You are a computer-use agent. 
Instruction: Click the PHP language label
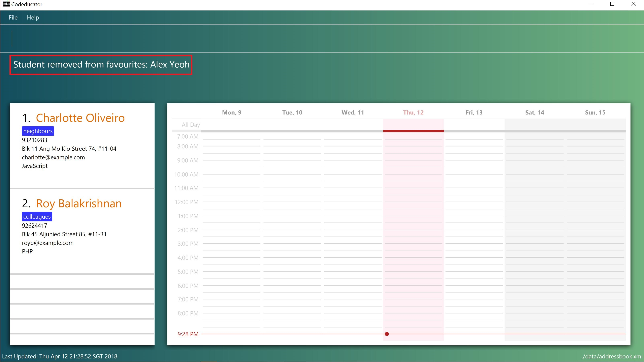[x=27, y=251]
